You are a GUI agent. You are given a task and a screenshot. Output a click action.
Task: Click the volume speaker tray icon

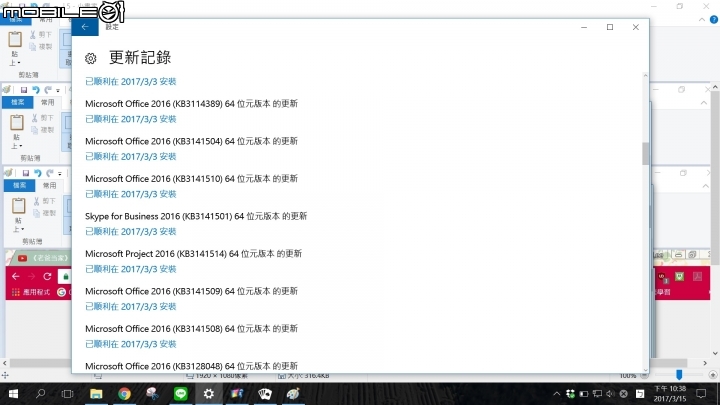(x=610, y=394)
